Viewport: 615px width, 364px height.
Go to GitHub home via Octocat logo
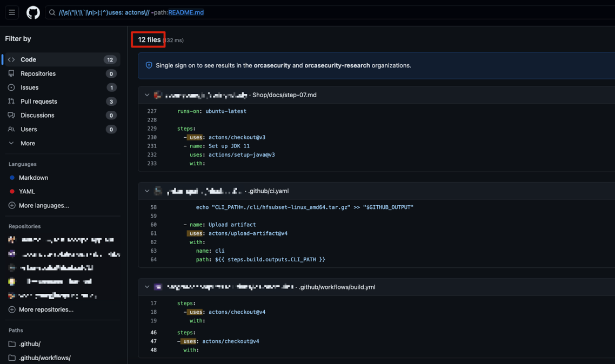pos(33,12)
